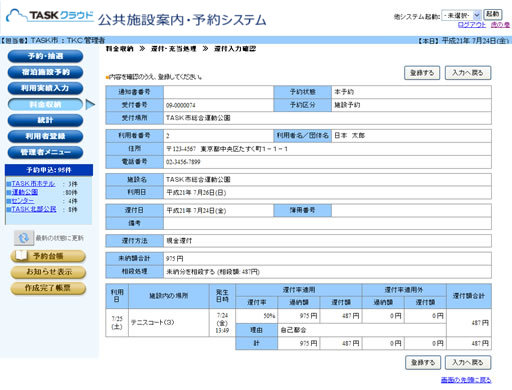Go to 利用実績入力 in the sidebar
Screen dimensions: 512x390
click(x=45, y=88)
